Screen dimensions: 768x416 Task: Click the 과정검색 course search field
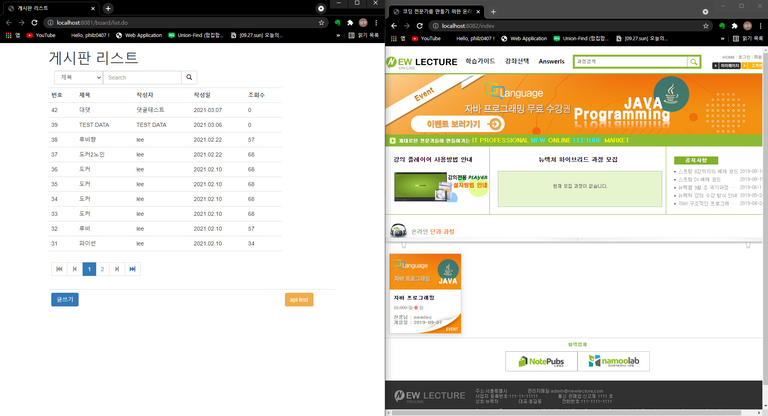(x=630, y=62)
